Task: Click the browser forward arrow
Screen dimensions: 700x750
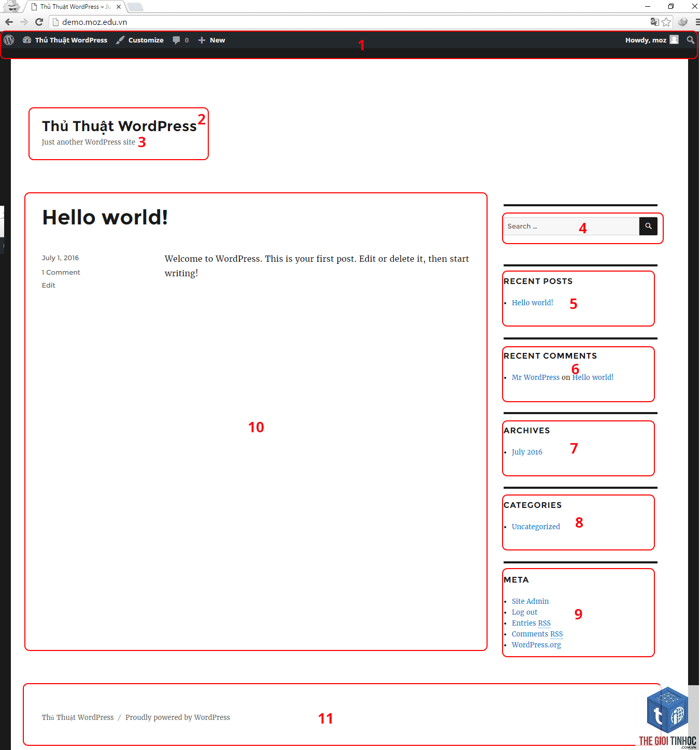Action: point(24,22)
